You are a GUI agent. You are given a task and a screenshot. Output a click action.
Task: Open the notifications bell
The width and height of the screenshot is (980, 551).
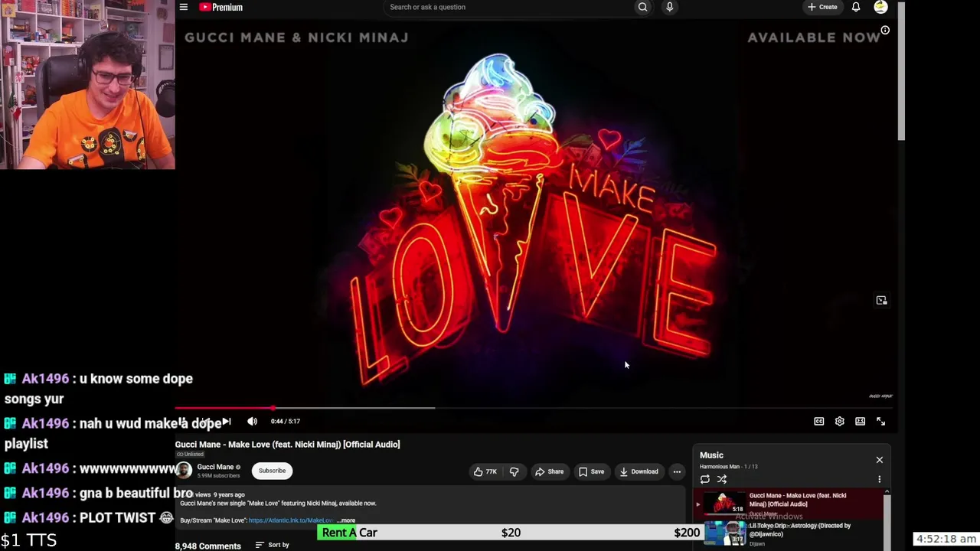pos(856,7)
